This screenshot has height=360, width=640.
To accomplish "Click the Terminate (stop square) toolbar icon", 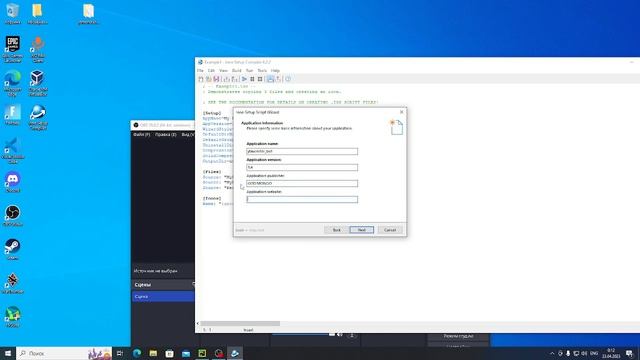I will pyautogui.click(x=260, y=79).
